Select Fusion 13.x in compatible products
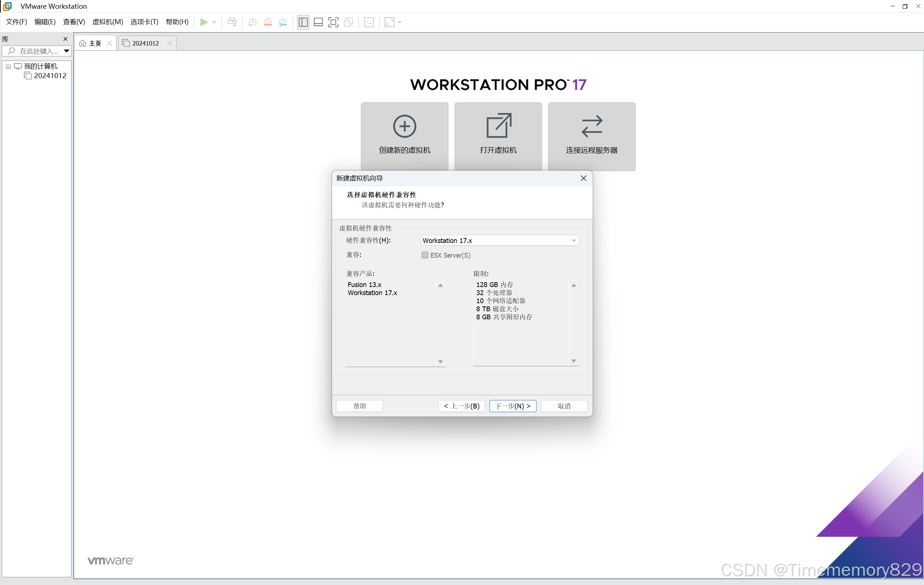Image resolution: width=924 pixels, height=585 pixels. pyautogui.click(x=364, y=284)
